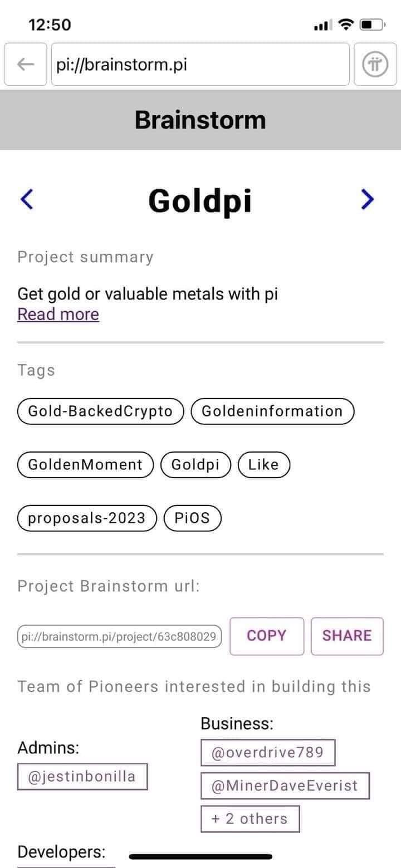Open admin @jestinbonilla profile
This screenshot has width=401, height=868.
click(82, 777)
